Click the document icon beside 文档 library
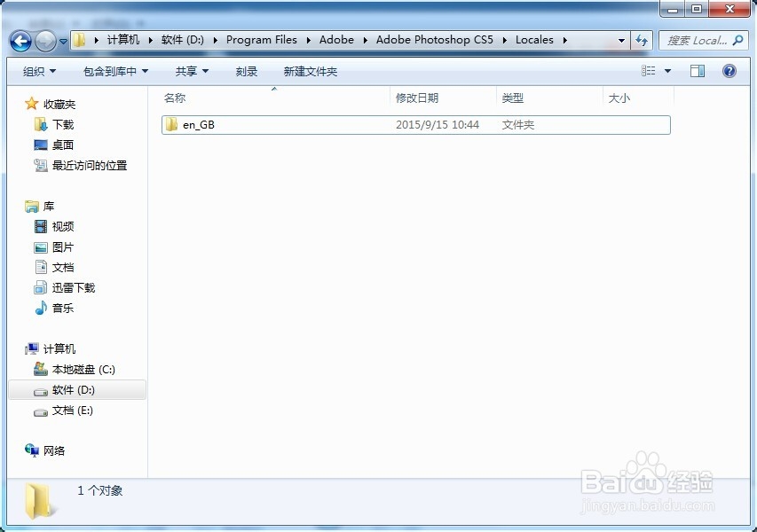The height and width of the screenshot is (532, 757). pyautogui.click(x=41, y=267)
